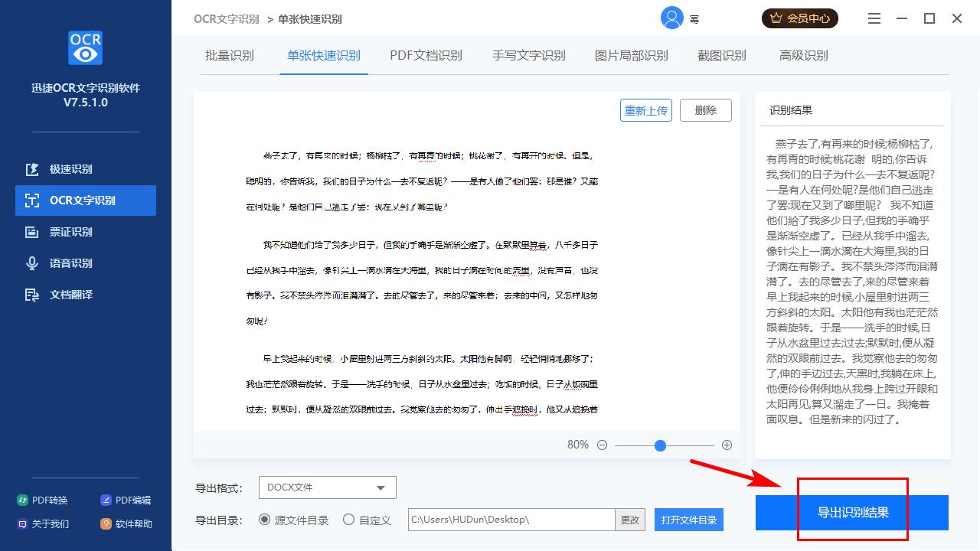
Task: Switch to the 批量识别 tab
Action: [230, 54]
